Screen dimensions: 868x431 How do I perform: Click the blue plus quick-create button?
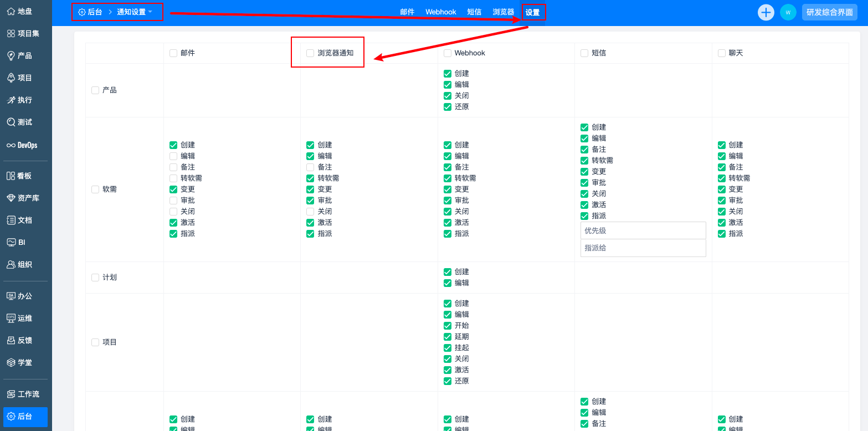point(766,12)
